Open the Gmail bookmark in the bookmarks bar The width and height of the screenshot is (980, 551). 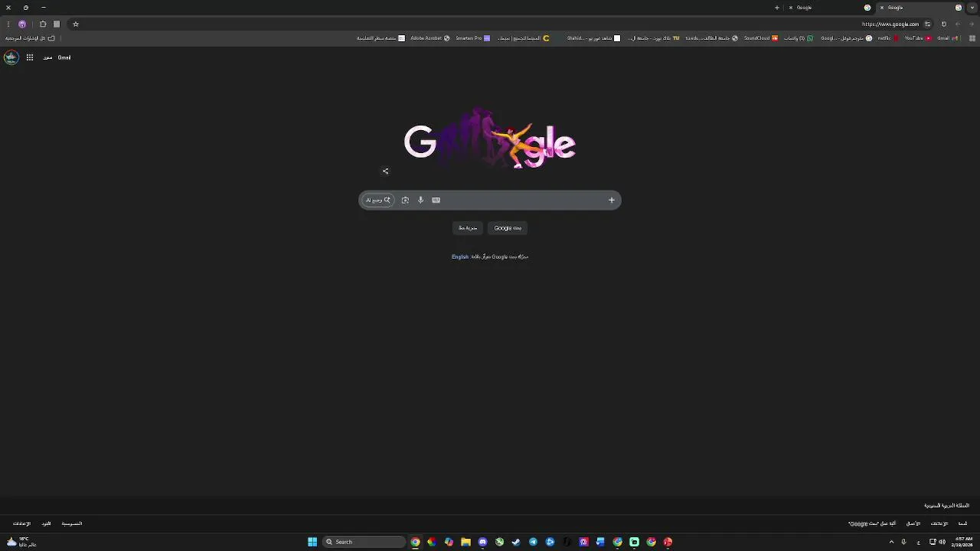click(947, 38)
